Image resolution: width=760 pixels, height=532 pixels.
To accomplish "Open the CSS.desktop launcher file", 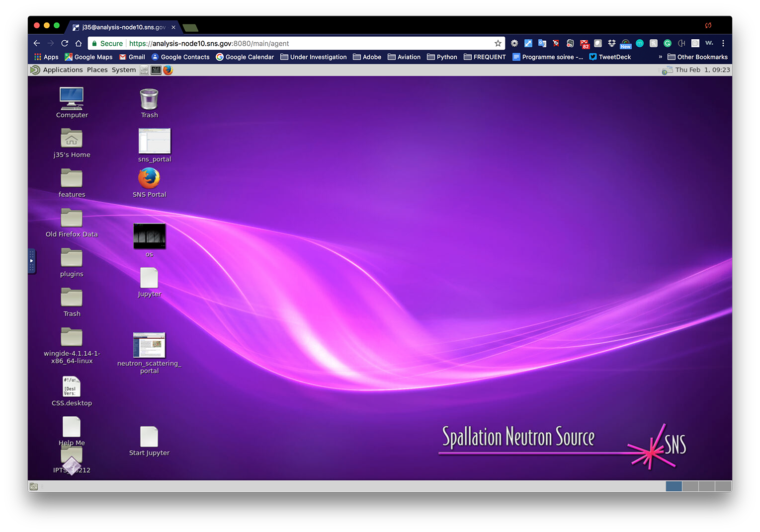I will pos(72,386).
